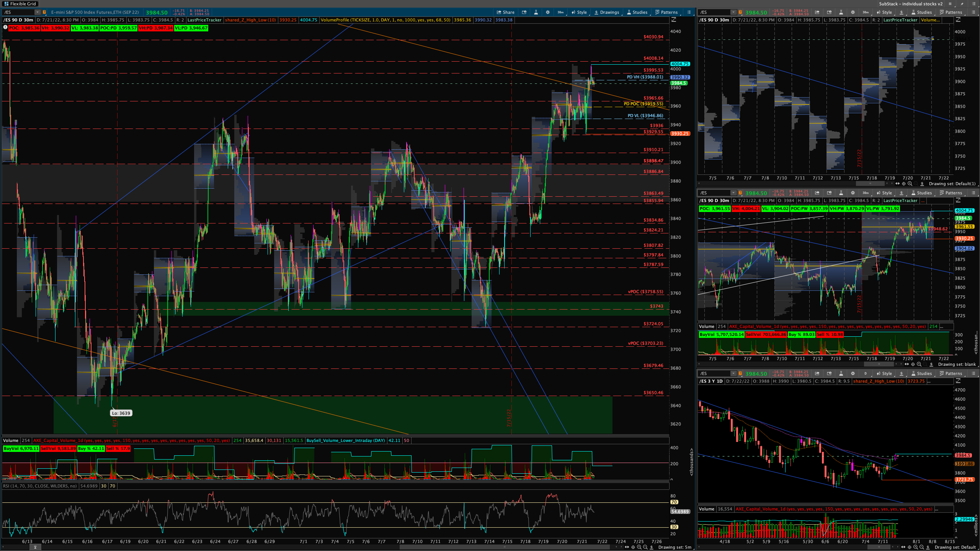Click the Flexible Grid title icon
980x551 pixels.
pos(6,4)
